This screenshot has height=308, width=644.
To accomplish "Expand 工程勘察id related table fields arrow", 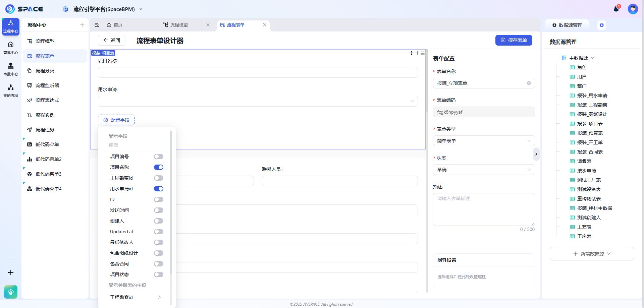I will coord(159,297).
